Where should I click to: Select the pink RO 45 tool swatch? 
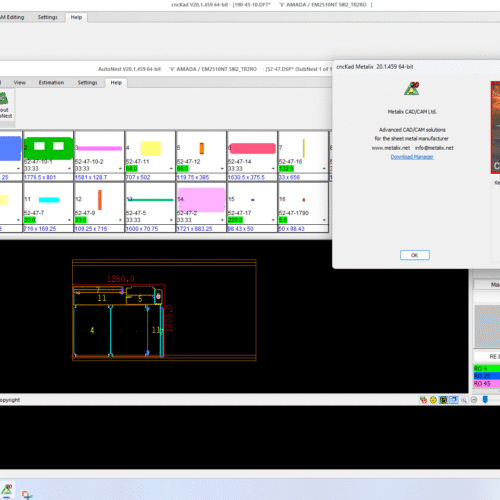[x=487, y=384]
